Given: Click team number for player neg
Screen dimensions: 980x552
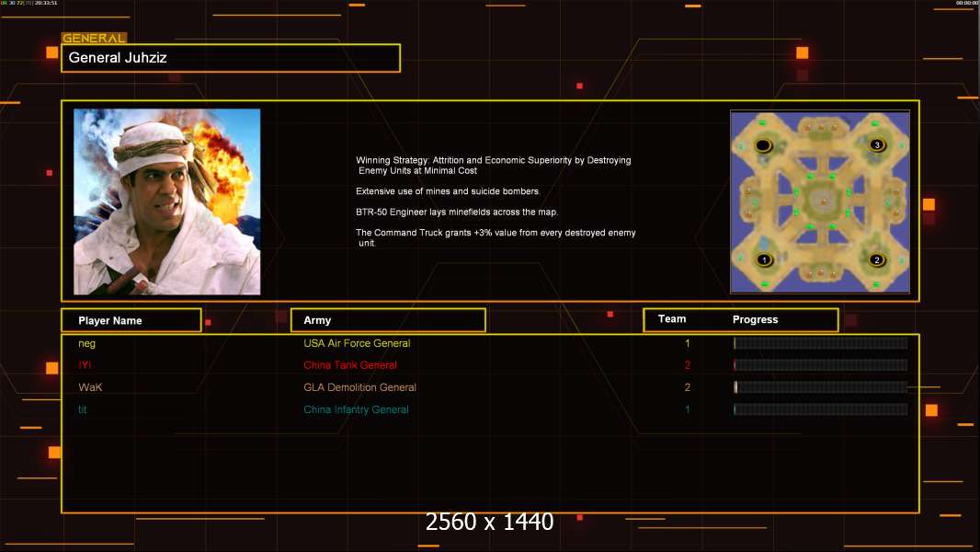Looking at the screenshot, I should [688, 343].
